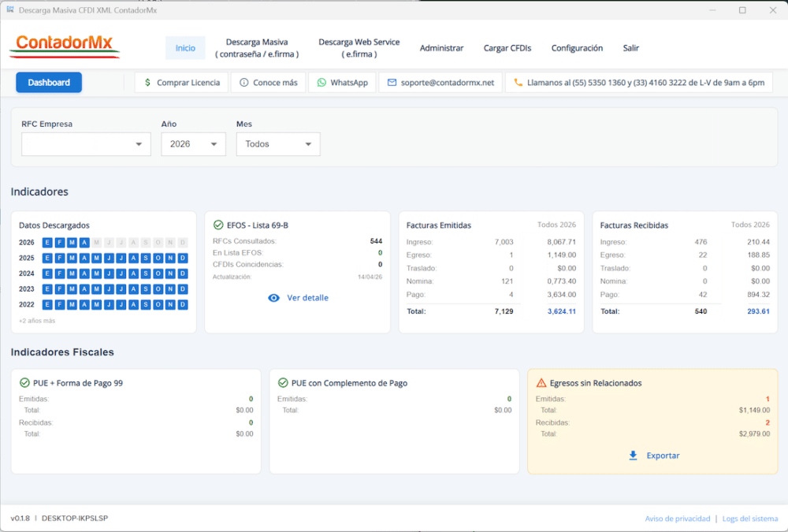788x532 pixels.
Task: Select the WhatsApp support icon
Action: (x=322, y=82)
